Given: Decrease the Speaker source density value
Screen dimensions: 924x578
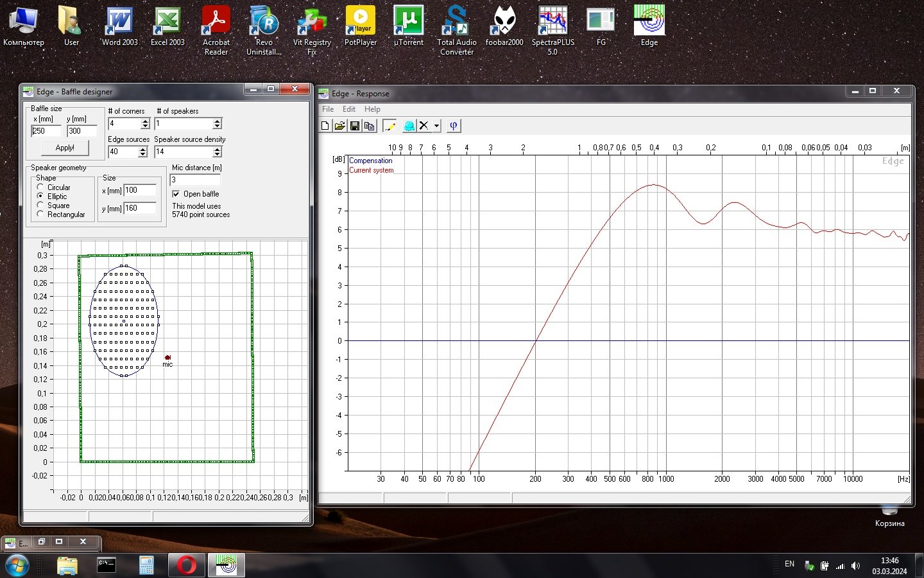Looking at the screenshot, I should click(x=218, y=155).
